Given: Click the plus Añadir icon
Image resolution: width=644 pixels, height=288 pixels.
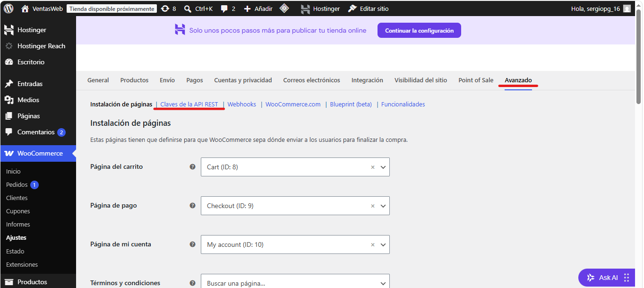Looking at the screenshot, I should click(x=247, y=9).
